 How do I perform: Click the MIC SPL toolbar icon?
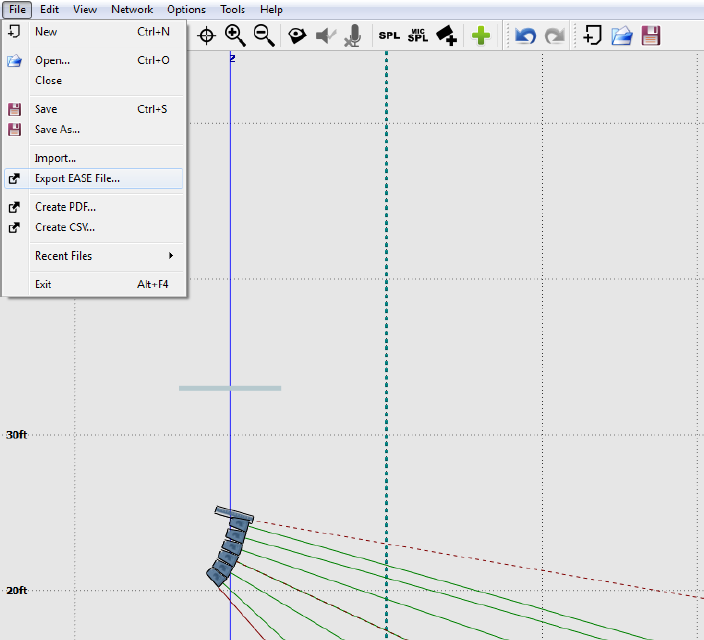[417, 36]
